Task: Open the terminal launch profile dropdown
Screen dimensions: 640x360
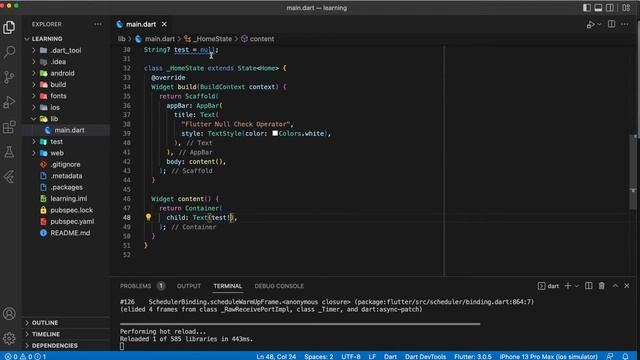Action: click(x=577, y=286)
